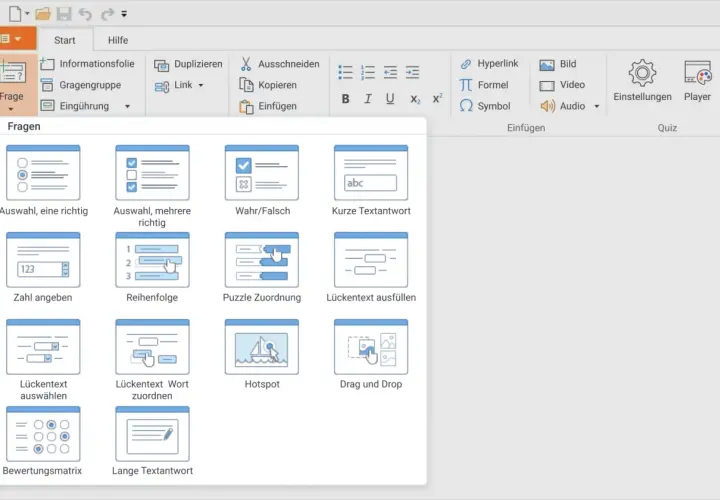This screenshot has height=500, width=720.
Task: Toggle italic formatting
Action: (368, 99)
